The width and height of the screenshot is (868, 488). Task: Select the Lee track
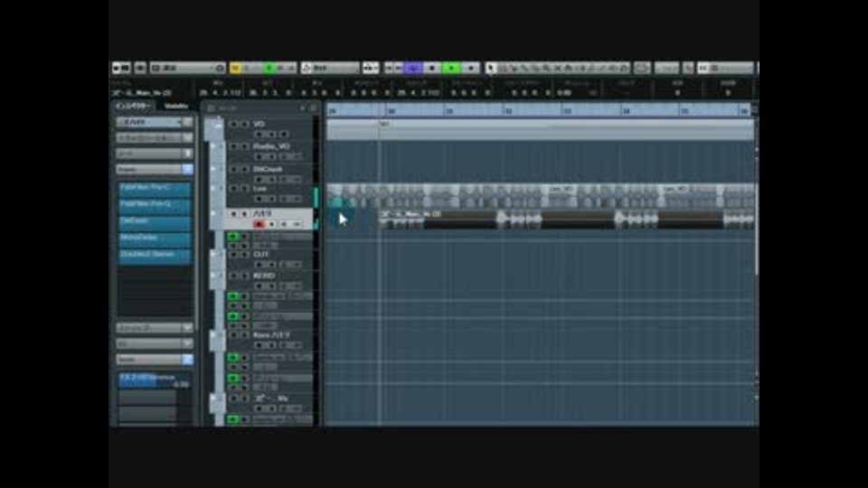[x=259, y=189]
